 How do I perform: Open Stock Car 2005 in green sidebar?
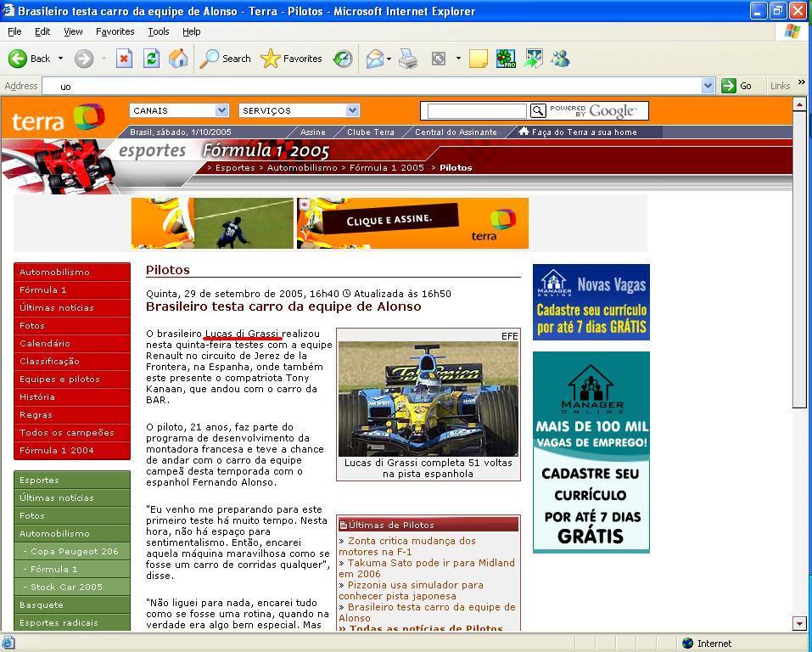72,587
